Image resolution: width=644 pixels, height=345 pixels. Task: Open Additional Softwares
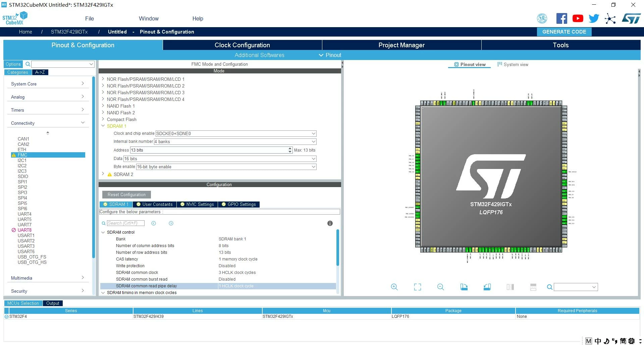(259, 55)
